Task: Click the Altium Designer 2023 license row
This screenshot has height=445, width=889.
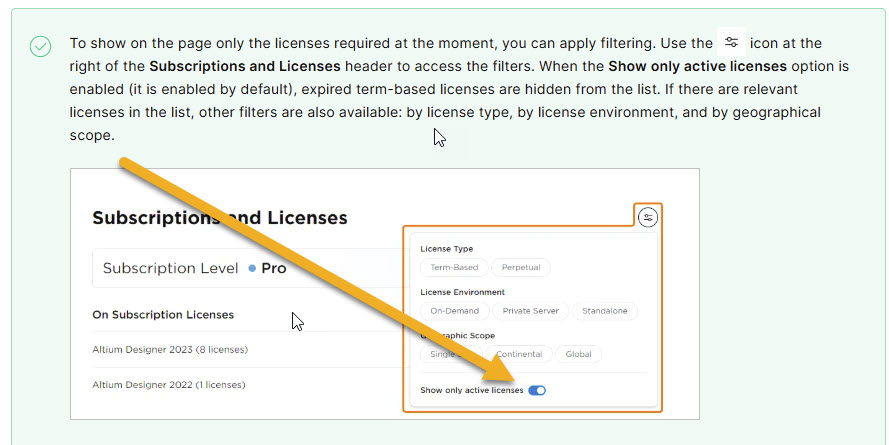Action: click(x=170, y=350)
